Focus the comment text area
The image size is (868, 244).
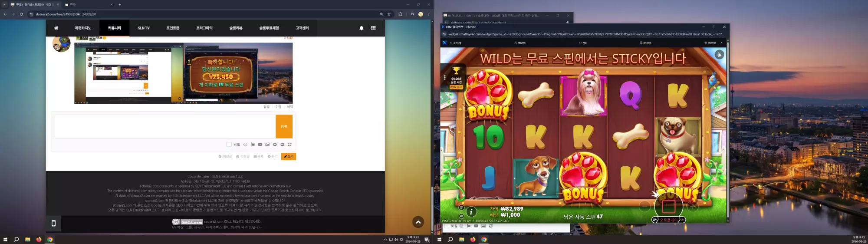165,126
